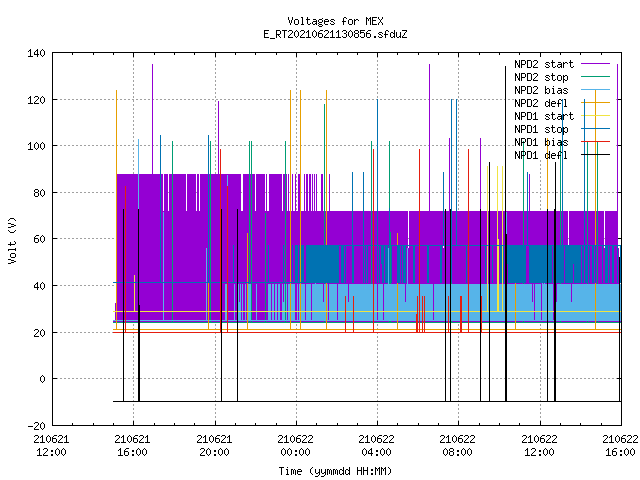640x480 pixels.
Task: Click the NPD1 stop legend label
Action: point(541,129)
